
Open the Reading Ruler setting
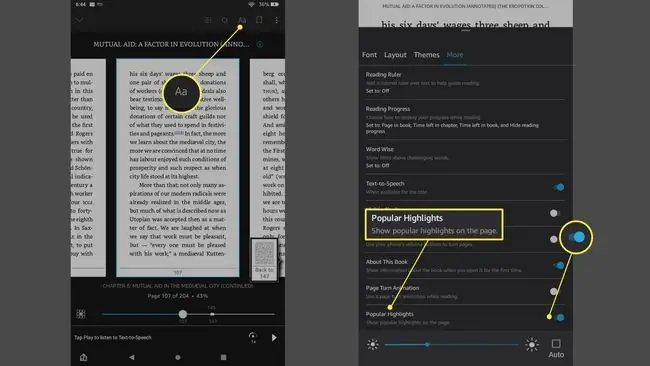[465, 82]
